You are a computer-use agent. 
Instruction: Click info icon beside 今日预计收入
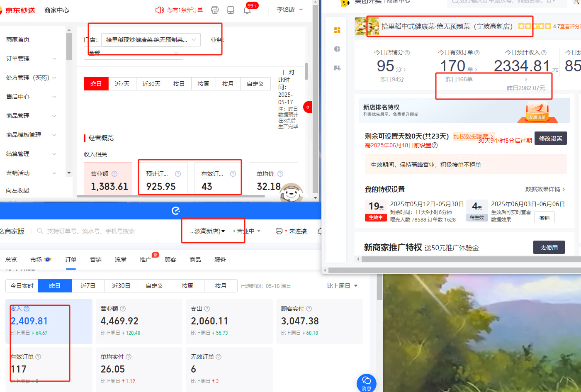coord(544,53)
